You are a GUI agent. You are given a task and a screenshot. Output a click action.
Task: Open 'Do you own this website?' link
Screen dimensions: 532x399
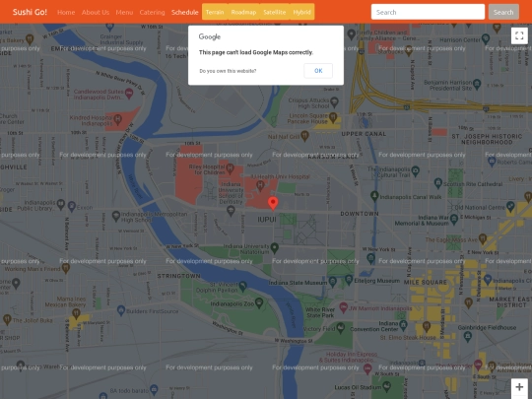pos(228,71)
